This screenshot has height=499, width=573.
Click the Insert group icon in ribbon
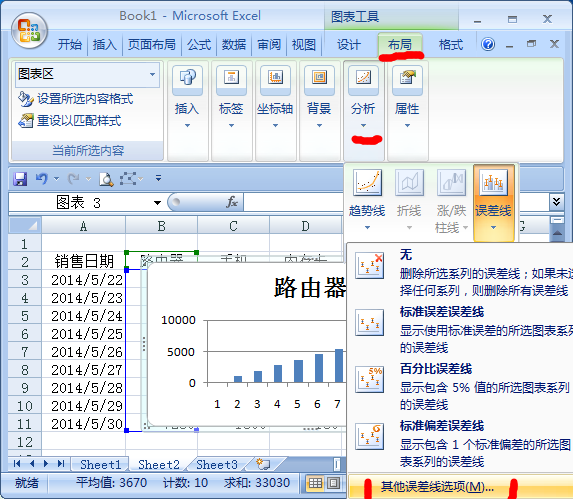(187, 78)
